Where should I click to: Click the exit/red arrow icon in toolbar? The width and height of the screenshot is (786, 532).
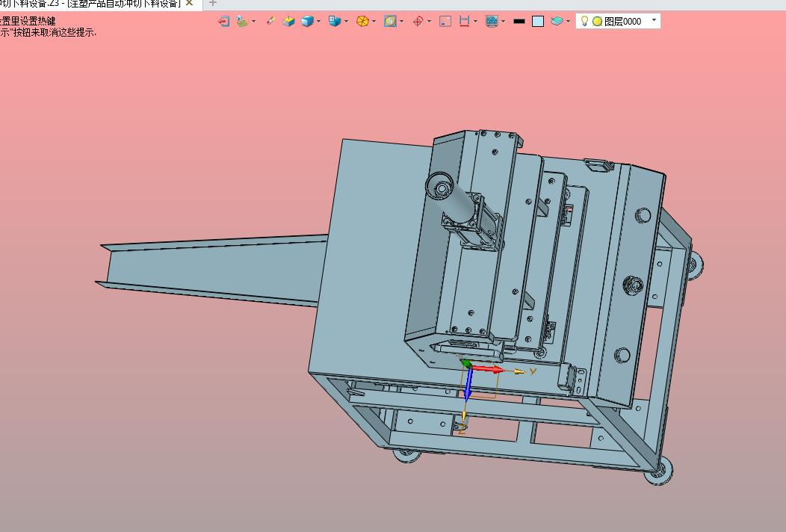(223, 21)
